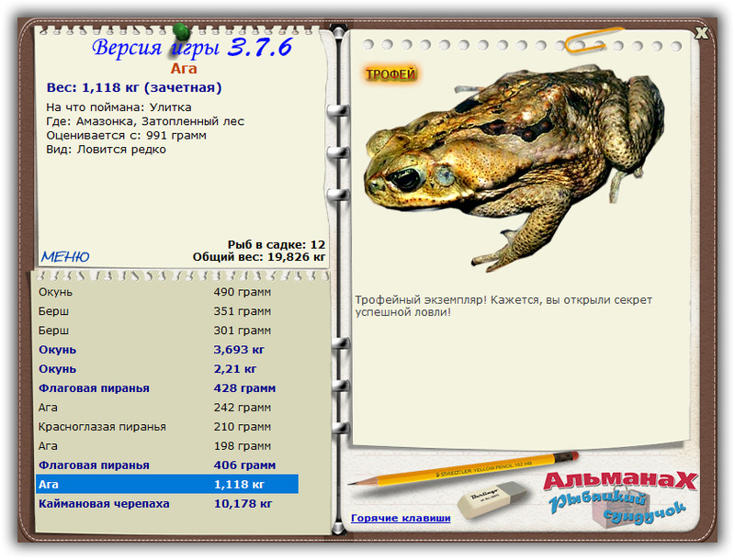This screenshot has height=560, width=735.
Task: Click the red Ага heading
Action: click(x=184, y=69)
